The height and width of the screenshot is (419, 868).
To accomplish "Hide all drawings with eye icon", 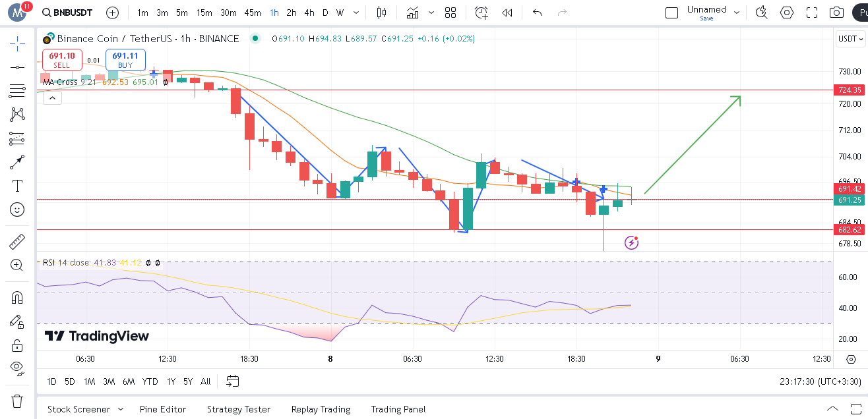I will (17, 368).
